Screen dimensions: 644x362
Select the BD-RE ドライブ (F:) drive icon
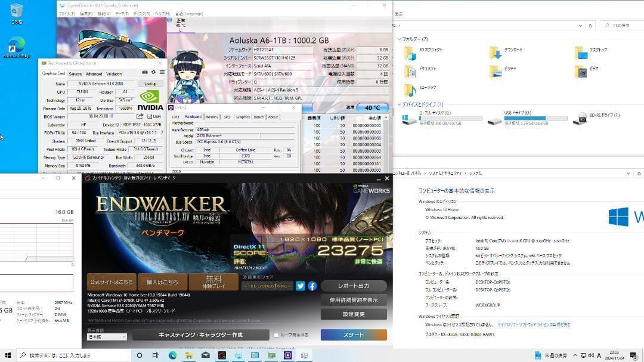[581, 117]
